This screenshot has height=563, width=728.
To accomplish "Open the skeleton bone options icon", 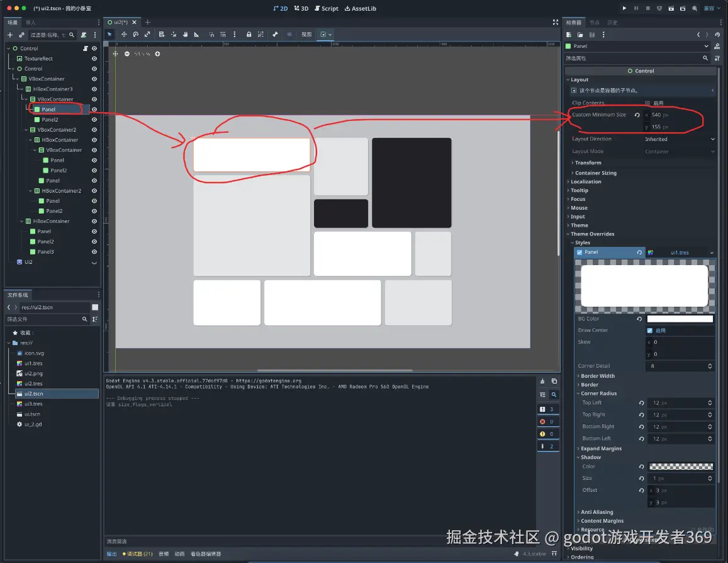I will tap(275, 35).
